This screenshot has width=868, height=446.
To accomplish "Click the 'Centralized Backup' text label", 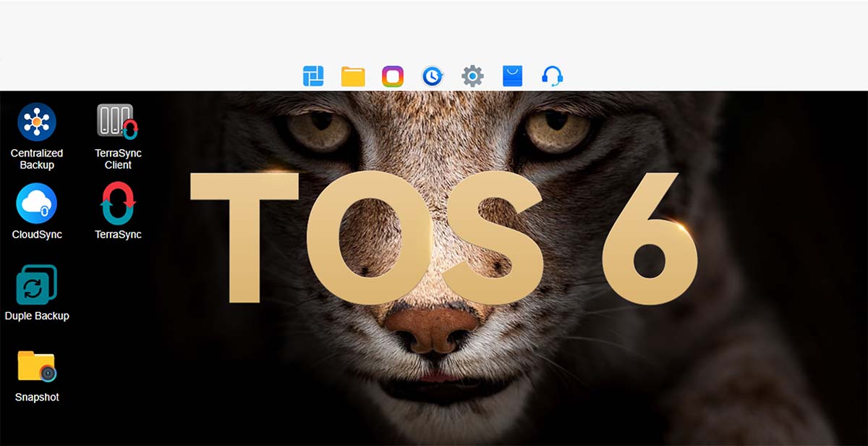I will [x=37, y=159].
